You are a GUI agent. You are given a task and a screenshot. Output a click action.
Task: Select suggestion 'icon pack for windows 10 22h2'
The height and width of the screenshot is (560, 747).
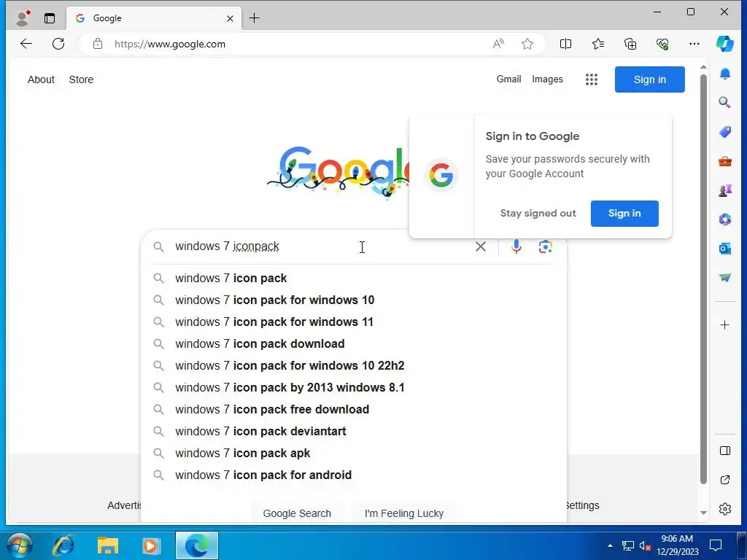tap(354, 366)
